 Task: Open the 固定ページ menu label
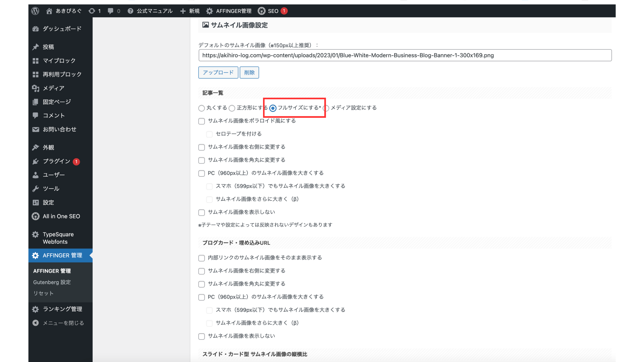[57, 102]
